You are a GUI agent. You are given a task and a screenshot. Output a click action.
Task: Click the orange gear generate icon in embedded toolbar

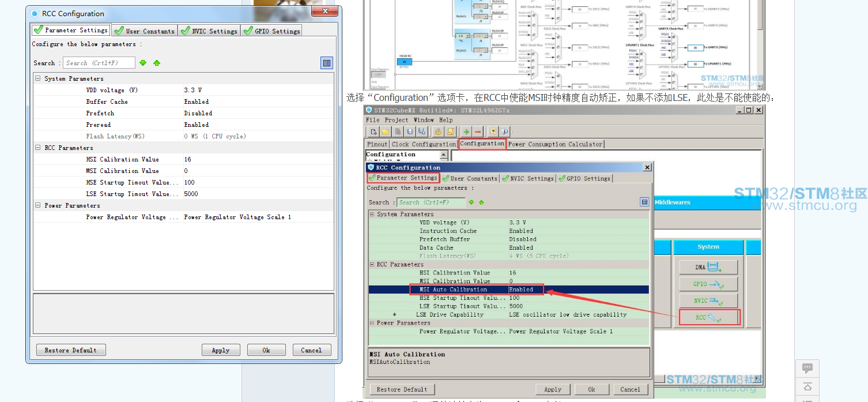tap(438, 132)
